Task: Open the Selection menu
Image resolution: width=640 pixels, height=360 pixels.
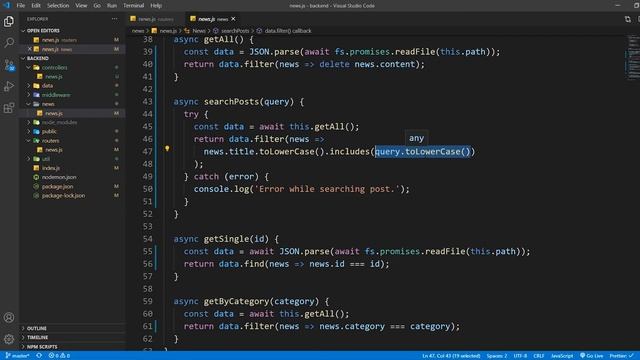Action: 58,5
